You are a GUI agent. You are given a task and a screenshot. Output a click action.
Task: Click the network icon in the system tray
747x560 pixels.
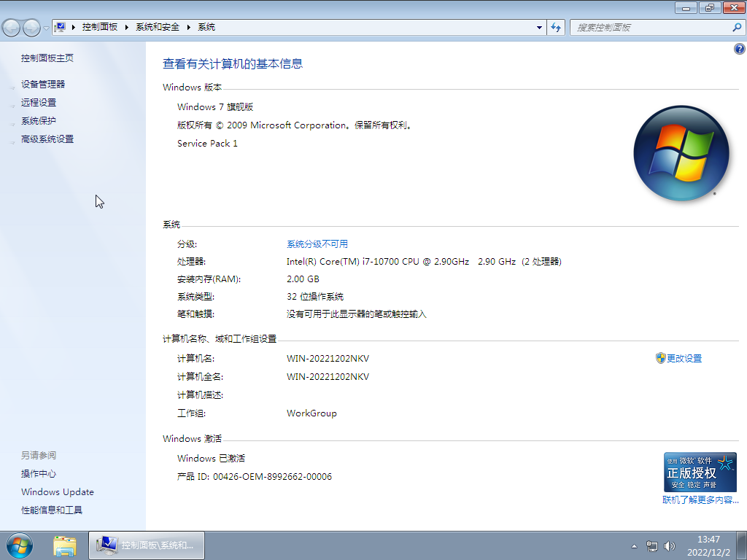point(651,545)
